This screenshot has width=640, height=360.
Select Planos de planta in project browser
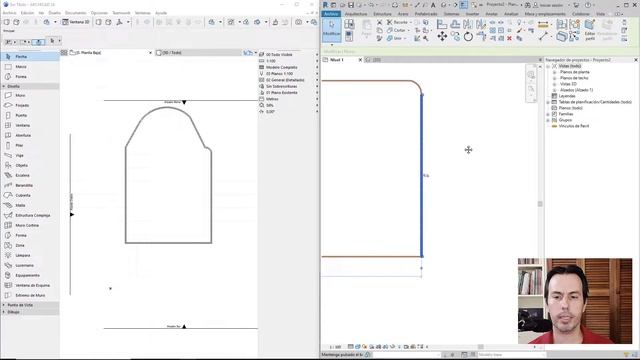click(x=574, y=72)
